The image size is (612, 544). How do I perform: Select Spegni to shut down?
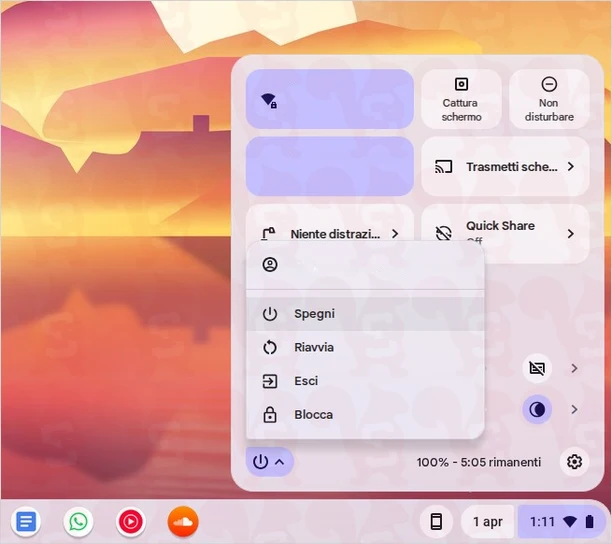(x=365, y=314)
